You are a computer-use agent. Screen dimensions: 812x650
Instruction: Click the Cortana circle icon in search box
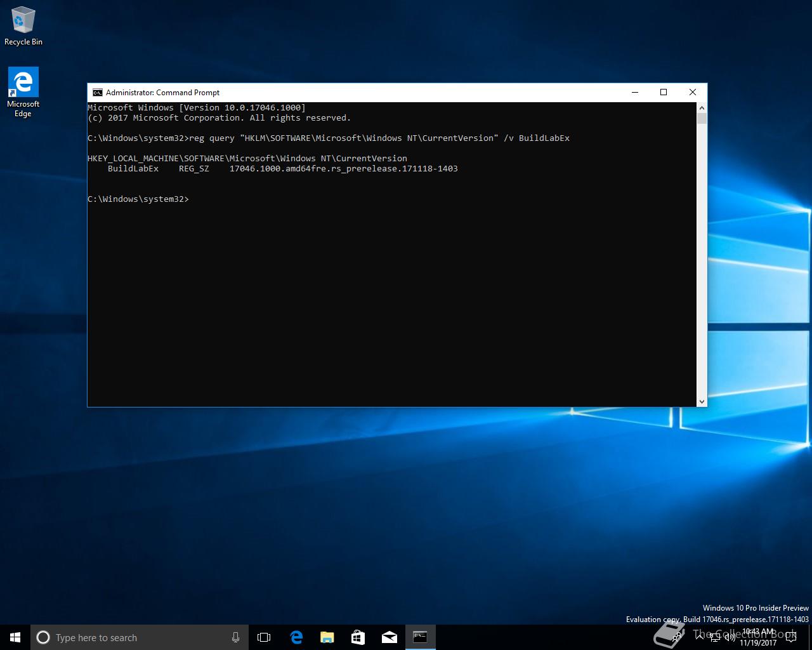click(43, 637)
